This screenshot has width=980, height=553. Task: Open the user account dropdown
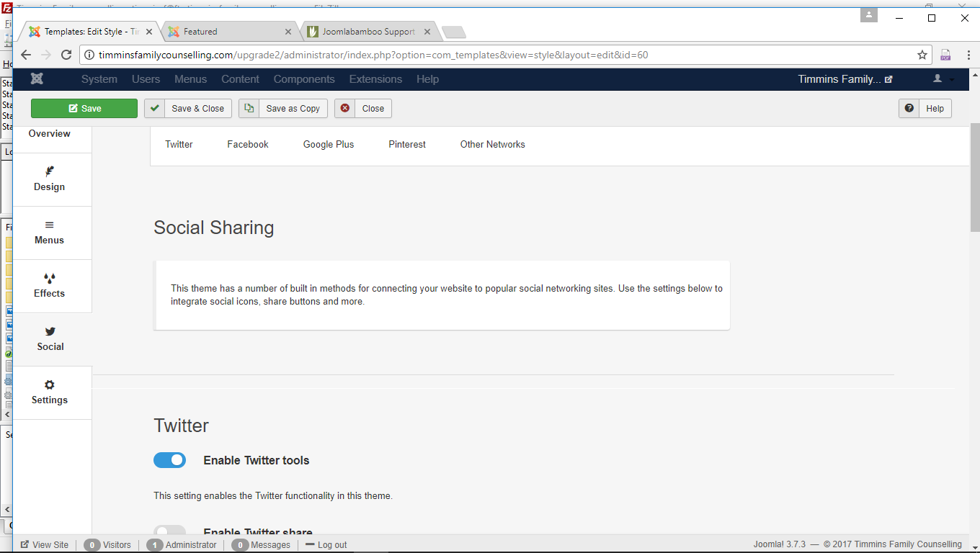943,79
